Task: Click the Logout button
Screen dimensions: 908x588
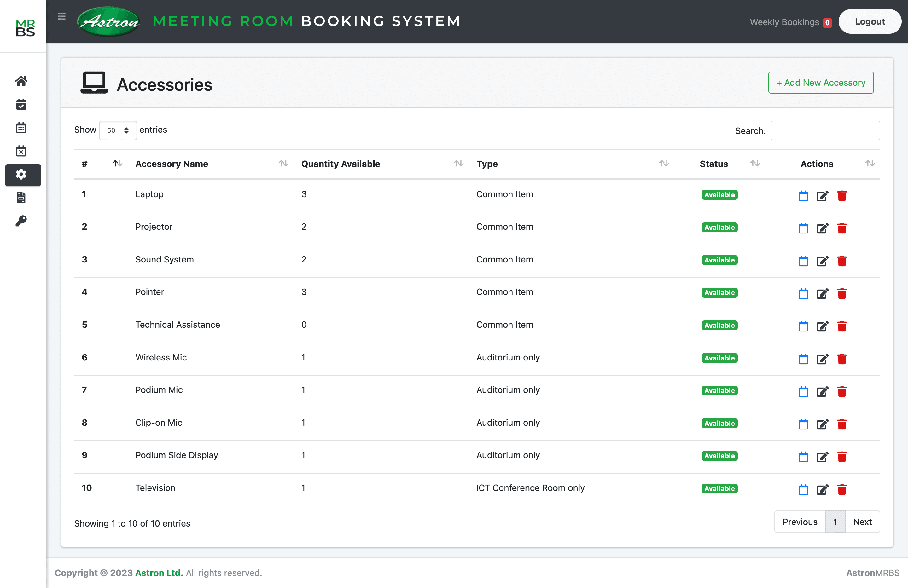Action: tap(870, 22)
